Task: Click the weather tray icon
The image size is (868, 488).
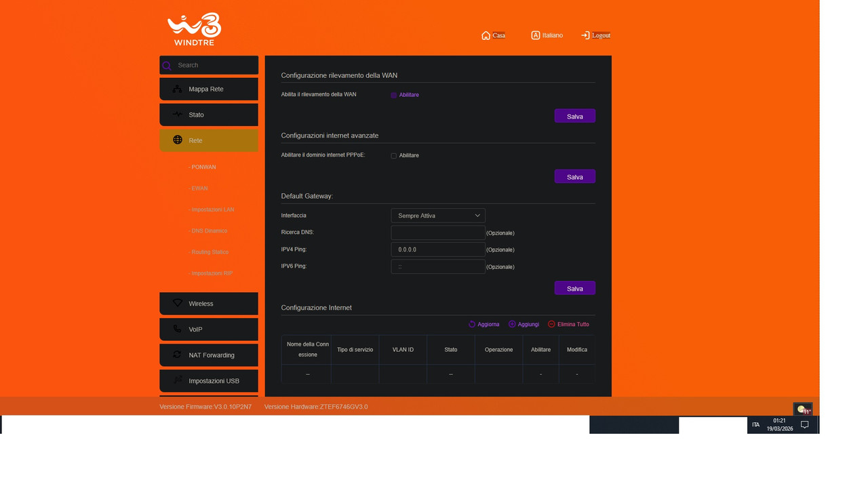Action: pos(803,409)
